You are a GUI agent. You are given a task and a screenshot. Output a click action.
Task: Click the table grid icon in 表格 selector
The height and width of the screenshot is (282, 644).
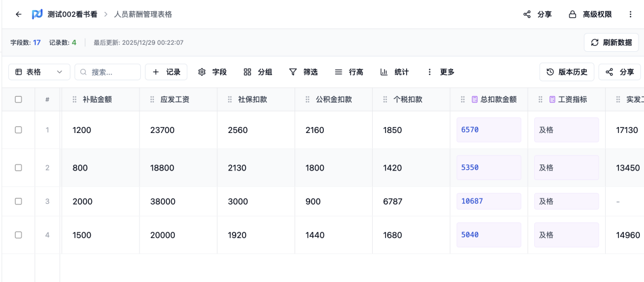tap(18, 72)
